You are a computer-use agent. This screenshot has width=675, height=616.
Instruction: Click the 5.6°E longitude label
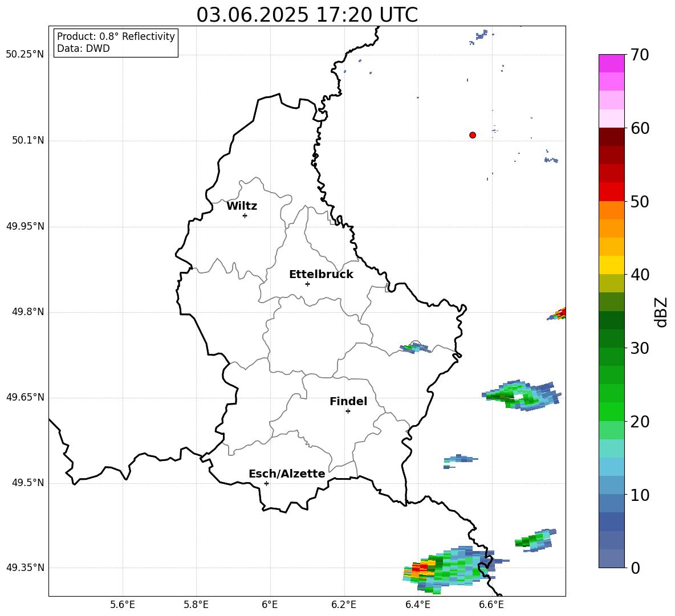(x=123, y=605)
